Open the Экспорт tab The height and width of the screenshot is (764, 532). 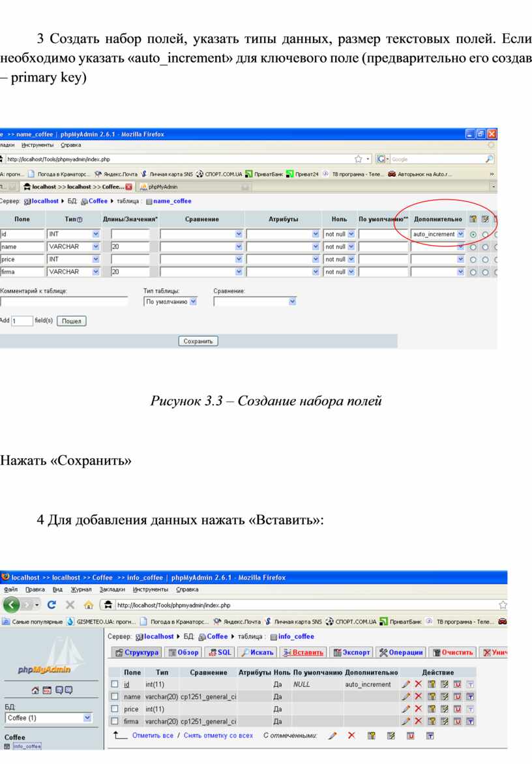[351, 652]
